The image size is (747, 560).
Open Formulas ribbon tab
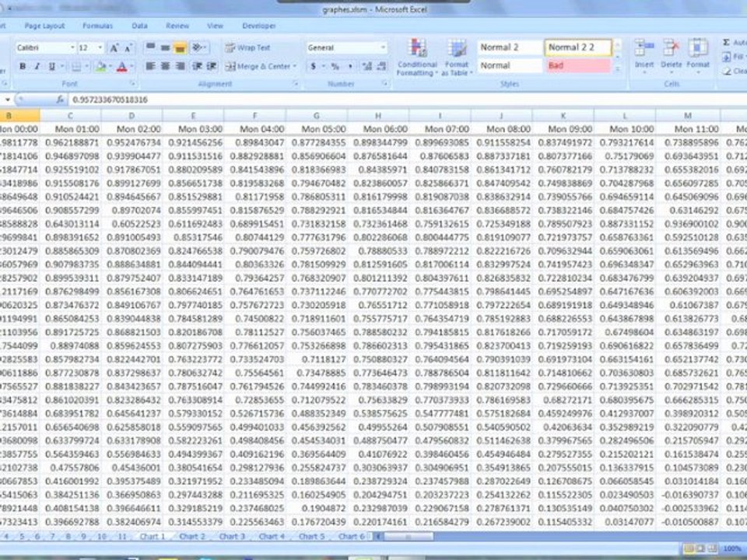[x=97, y=26]
